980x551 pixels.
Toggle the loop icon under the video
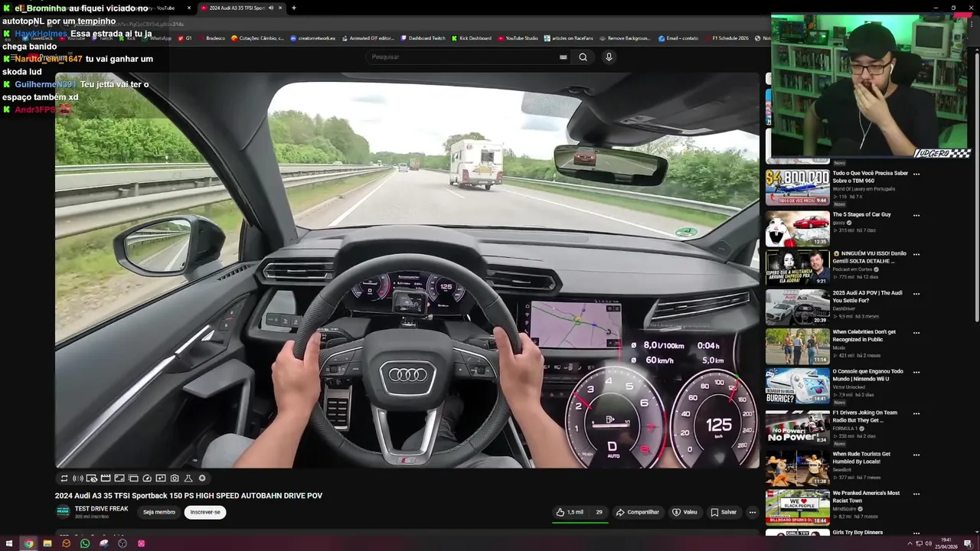[64, 478]
